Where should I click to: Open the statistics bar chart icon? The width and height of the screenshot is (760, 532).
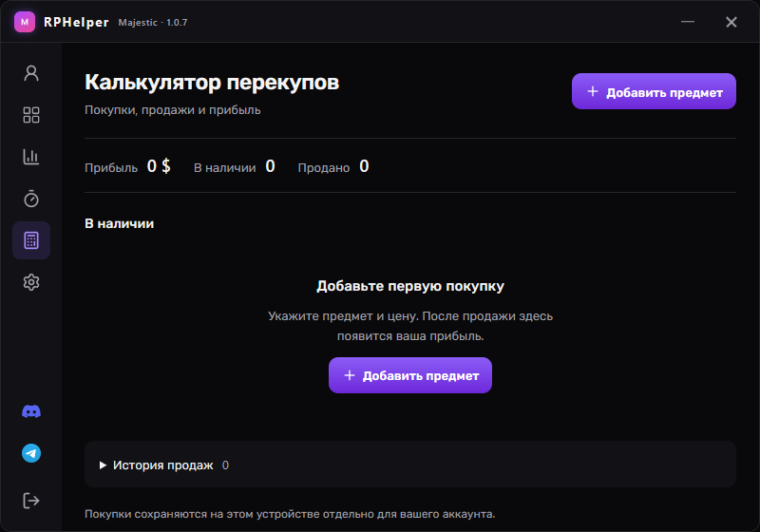coord(31,157)
